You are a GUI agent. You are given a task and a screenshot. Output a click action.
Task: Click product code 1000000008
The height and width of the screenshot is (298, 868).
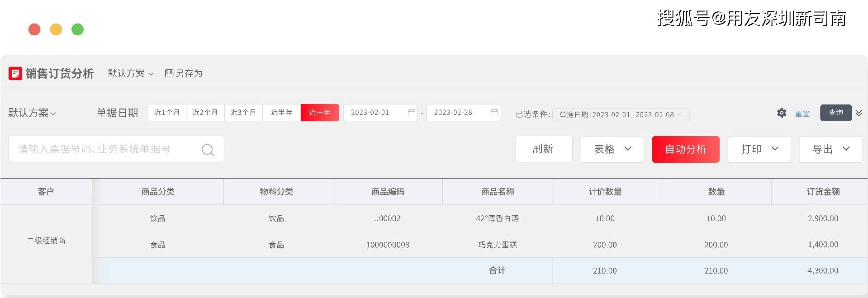tap(388, 245)
